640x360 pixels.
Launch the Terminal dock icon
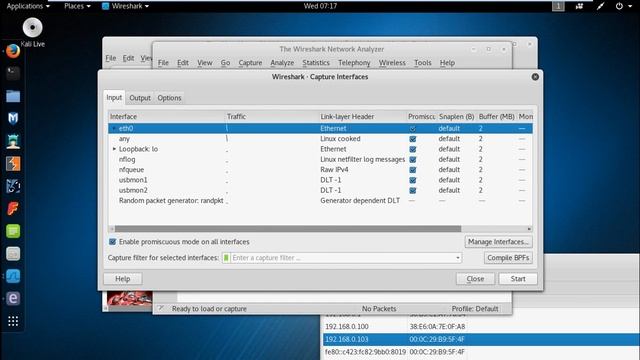pyautogui.click(x=13, y=73)
